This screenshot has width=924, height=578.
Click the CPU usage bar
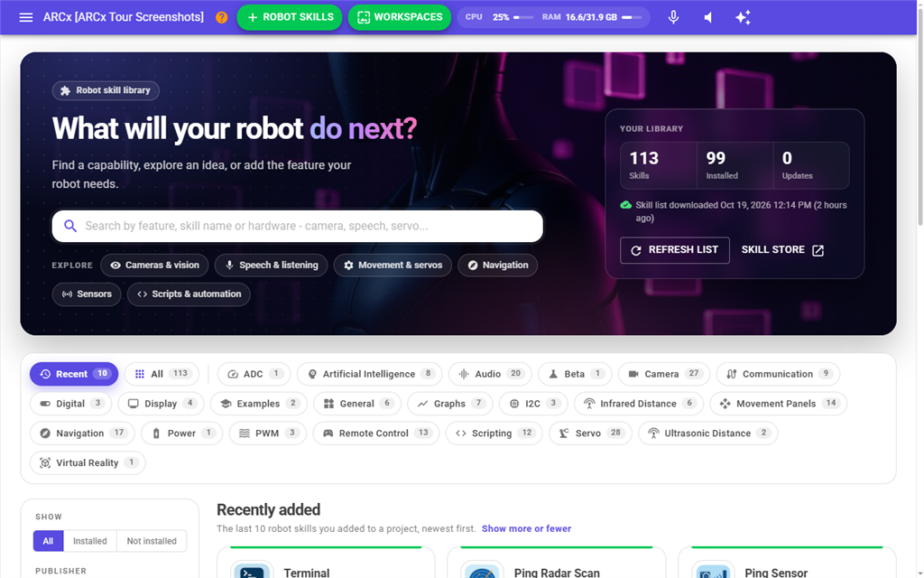point(523,17)
